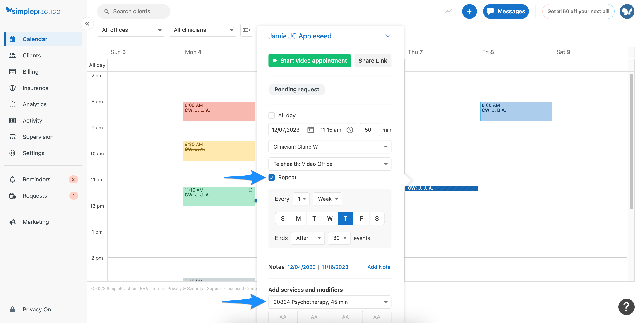
Task: Click the analytics trend line icon
Action: tap(448, 12)
